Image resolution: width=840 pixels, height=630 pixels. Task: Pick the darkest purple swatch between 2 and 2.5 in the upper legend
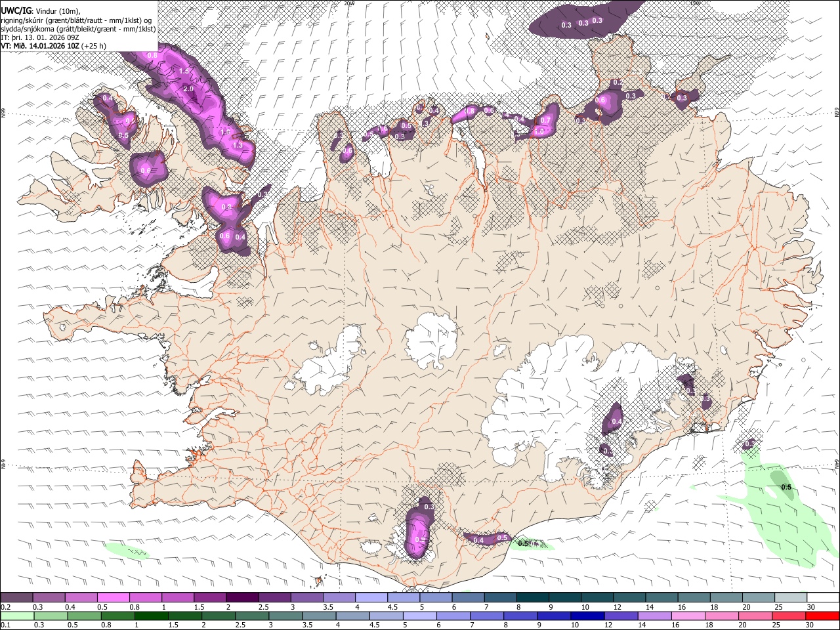pos(242,597)
